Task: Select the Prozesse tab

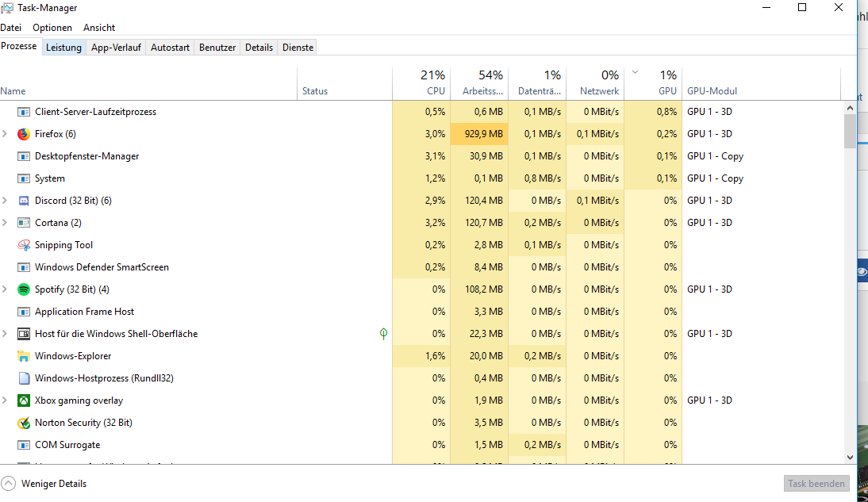Action: coord(19,47)
